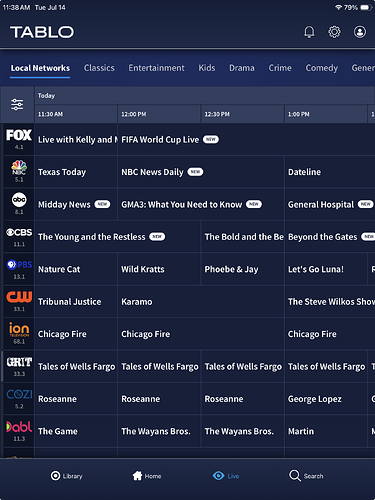This screenshot has height=500, width=375.
Task: Open The Bold and the Beautiful listing
Action: pos(243,237)
